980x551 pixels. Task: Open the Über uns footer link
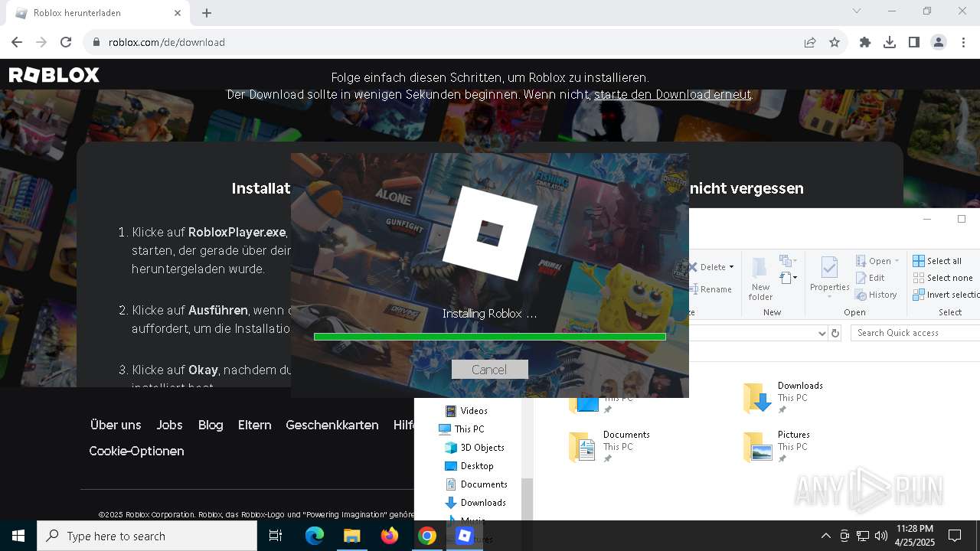click(x=116, y=425)
